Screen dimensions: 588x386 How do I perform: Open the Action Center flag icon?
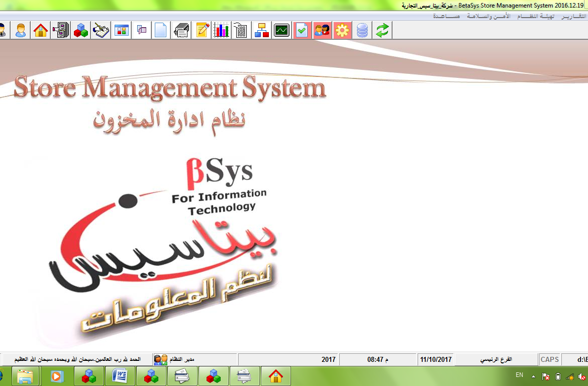pyautogui.click(x=546, y=376)
